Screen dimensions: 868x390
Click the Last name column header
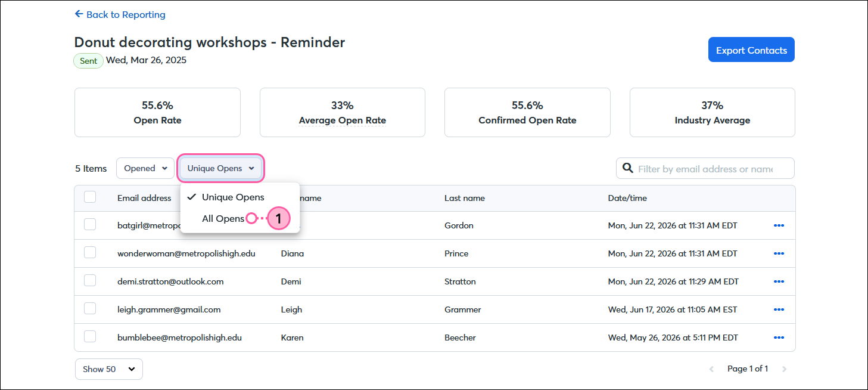point(465,198)
